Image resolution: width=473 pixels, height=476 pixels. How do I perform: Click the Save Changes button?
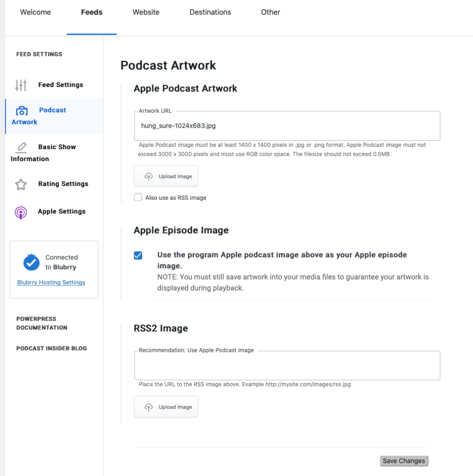(404, 461)
